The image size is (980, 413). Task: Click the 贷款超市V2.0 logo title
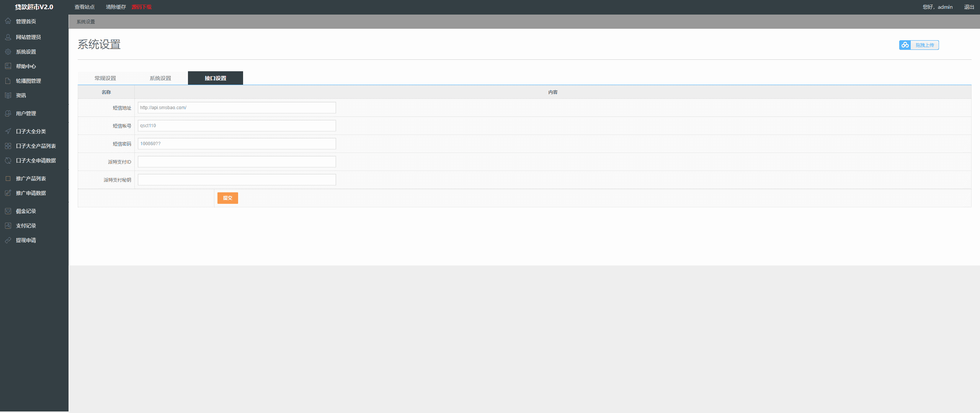tap(34, 7)
